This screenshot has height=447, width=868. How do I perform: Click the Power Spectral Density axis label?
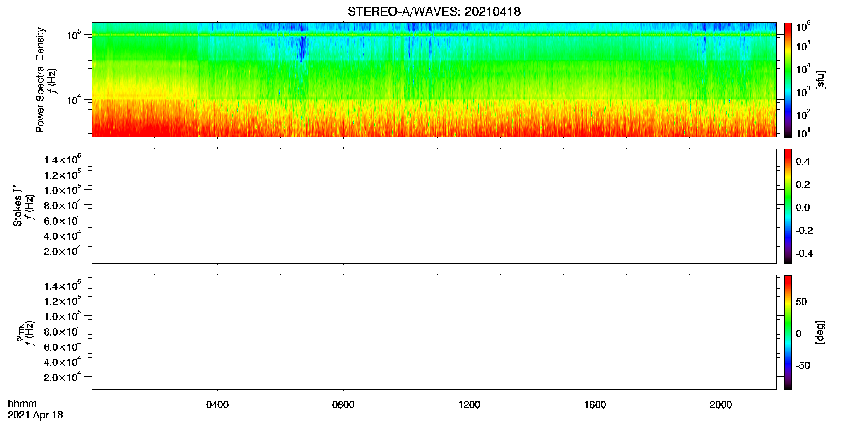click(40, 80)
